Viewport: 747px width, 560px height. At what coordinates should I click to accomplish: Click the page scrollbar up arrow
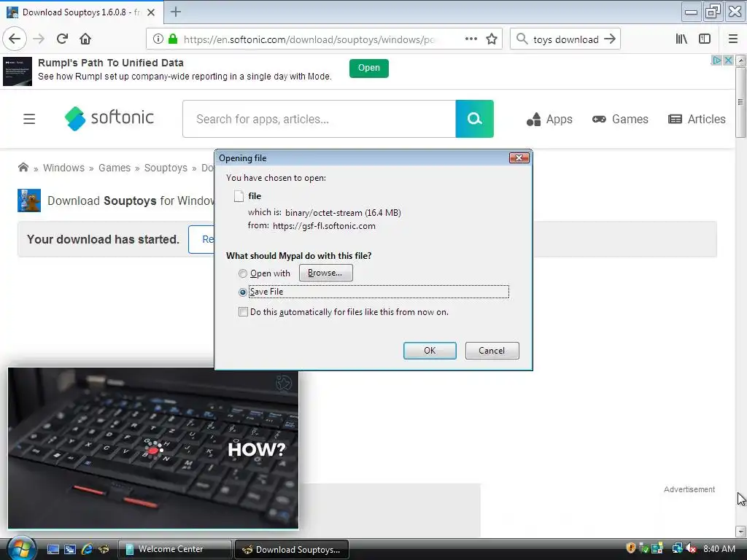click(740, 61)
